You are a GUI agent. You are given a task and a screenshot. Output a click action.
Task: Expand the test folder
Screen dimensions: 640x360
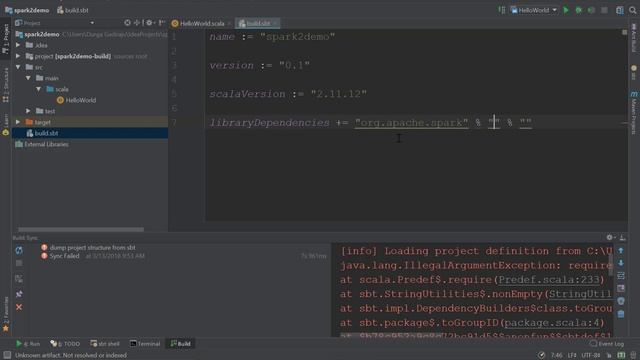[x=28, y=111]
